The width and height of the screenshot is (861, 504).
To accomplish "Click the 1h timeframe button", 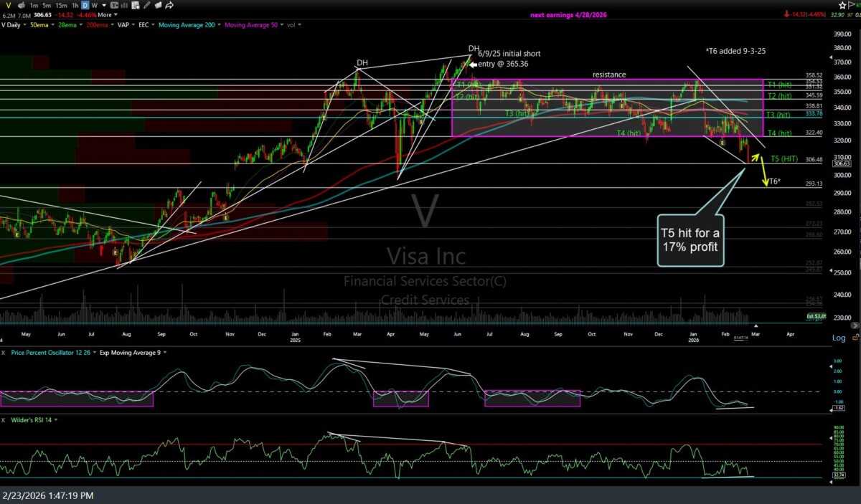I will 75,5.
